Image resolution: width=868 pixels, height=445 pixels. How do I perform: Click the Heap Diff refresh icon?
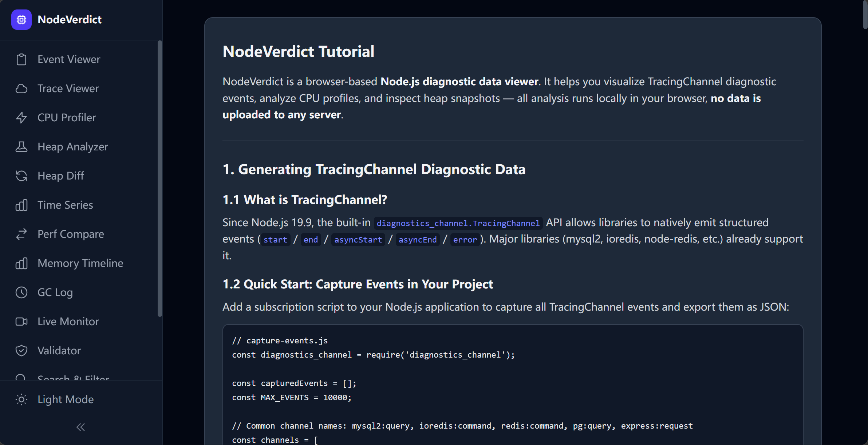(x=21, y=176)
